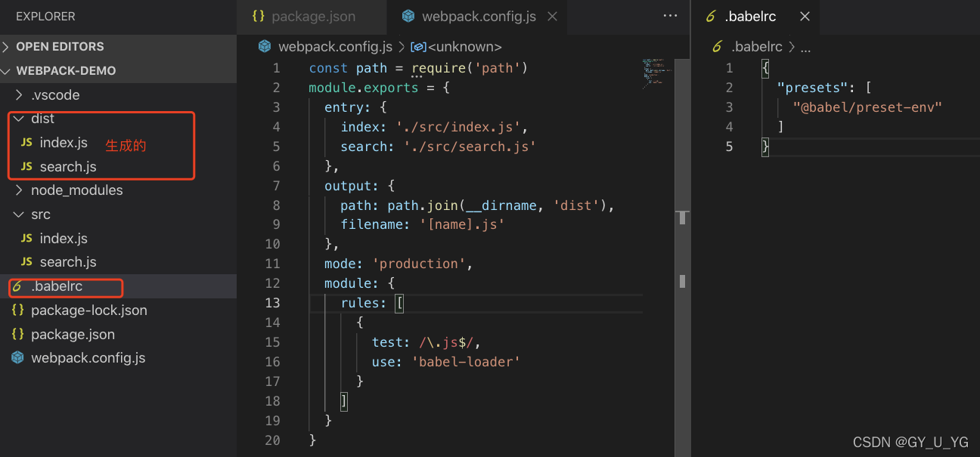Open the editor more actions menu
Viewport: 980px width, 457px height.
pyautogui.click(x=670, y=16)
